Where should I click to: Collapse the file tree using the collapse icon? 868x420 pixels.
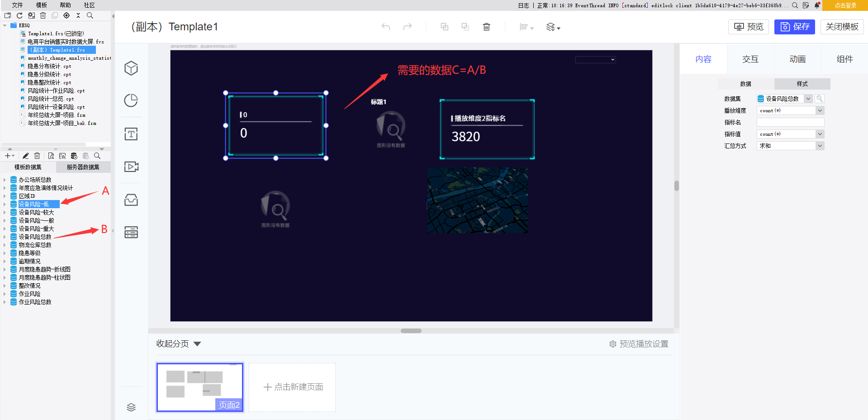[x=78, y=15]
